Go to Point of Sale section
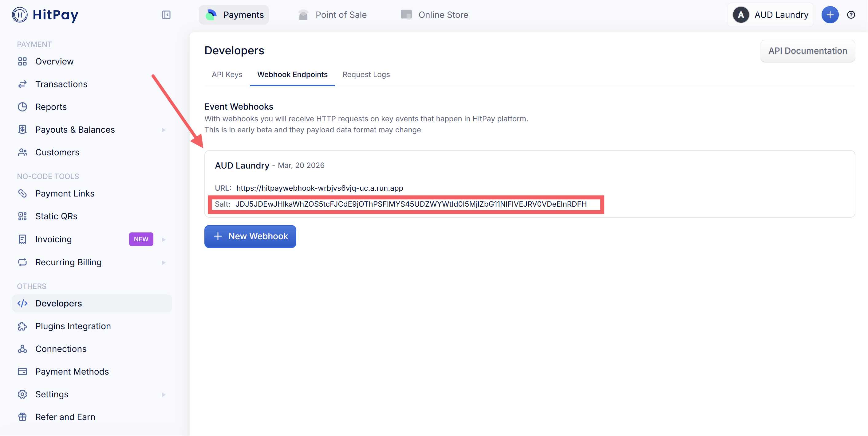Image resolution: width=868 pixels, height=436 pixels. point(332,15)
